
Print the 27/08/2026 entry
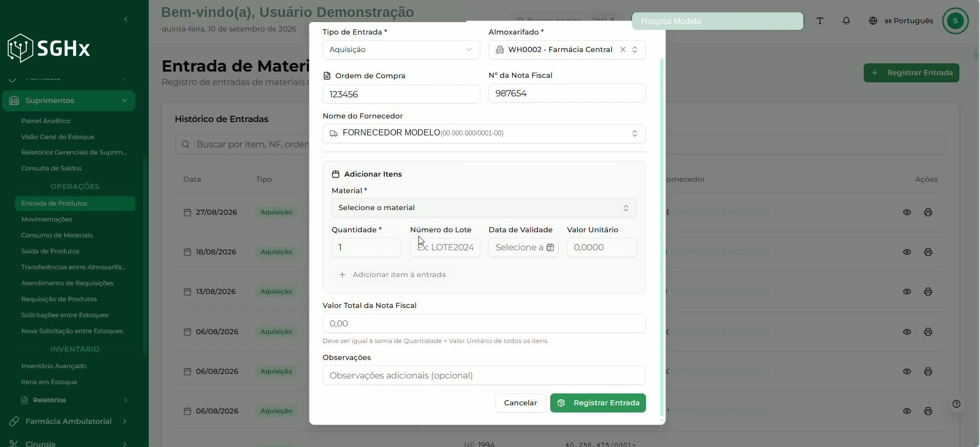pyautogui.click(x=928, y=212)
